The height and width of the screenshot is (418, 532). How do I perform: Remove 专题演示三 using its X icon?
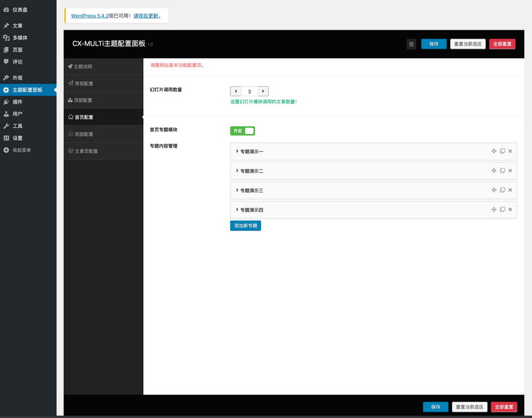pyautogui.click(x=510, y=190)
